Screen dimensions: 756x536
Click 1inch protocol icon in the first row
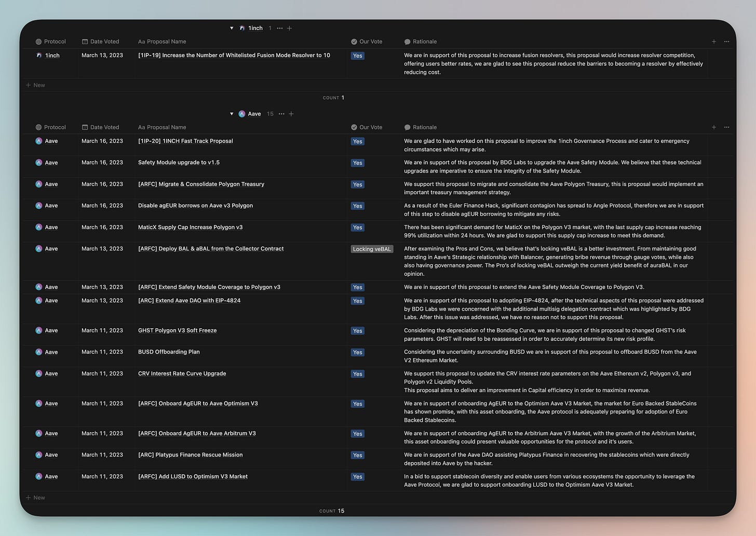point(39,55)
